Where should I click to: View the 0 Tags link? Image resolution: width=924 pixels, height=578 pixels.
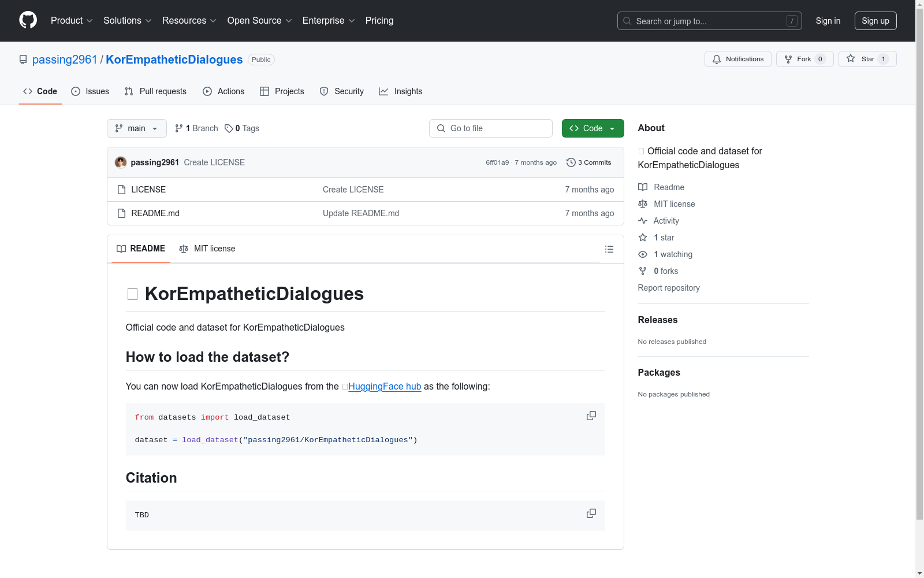(242, 128)
